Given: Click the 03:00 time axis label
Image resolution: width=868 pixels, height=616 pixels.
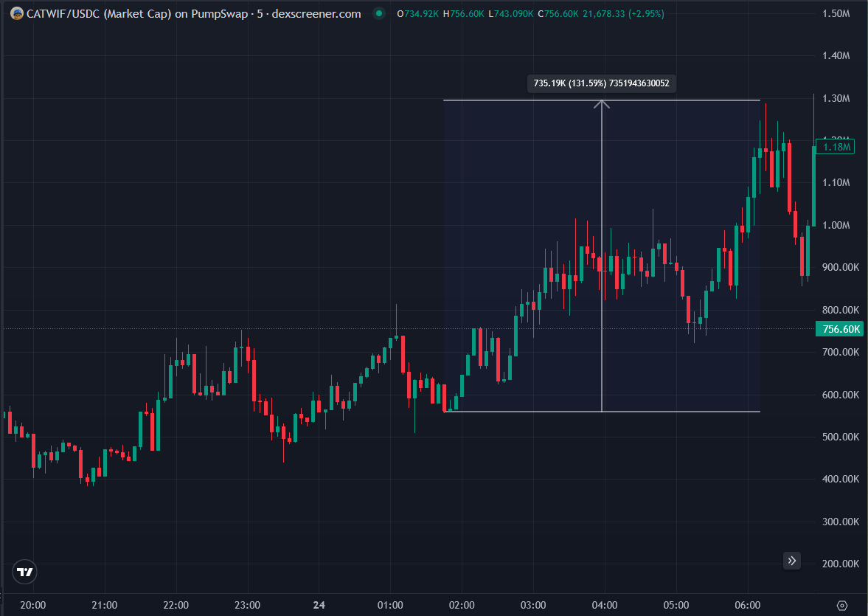Looking at the screenshot, I should click(533, 605).
